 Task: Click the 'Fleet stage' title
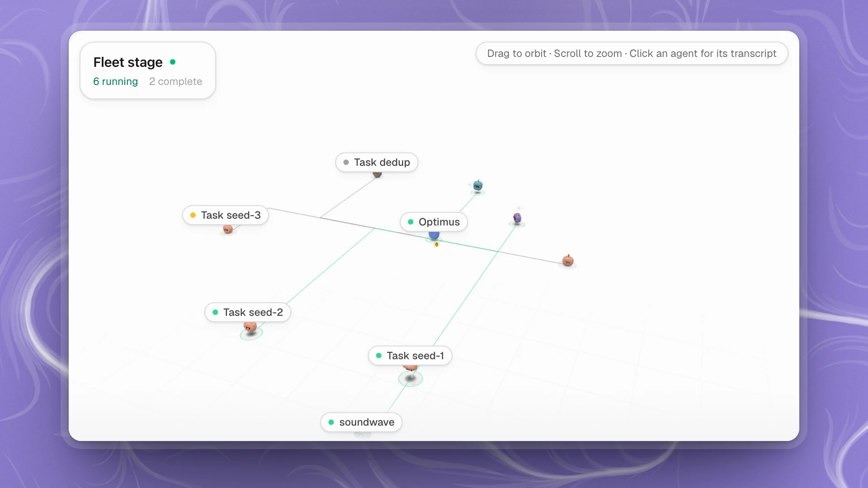click(x=128, y=62)
